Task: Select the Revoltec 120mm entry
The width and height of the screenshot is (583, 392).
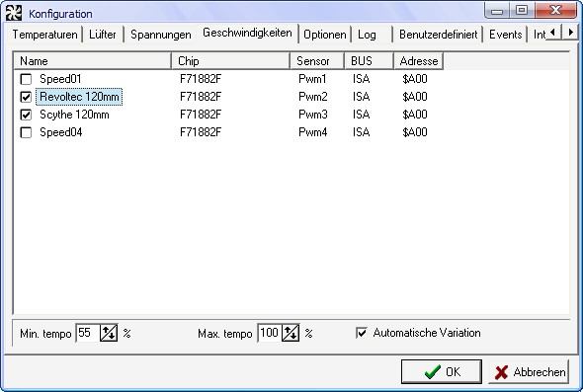Action: click(79, 97)
